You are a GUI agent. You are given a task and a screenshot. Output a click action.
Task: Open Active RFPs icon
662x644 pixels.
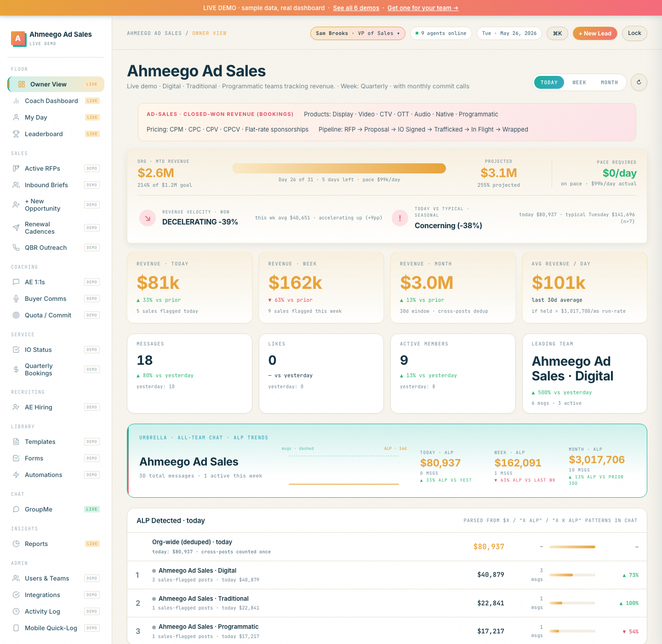coord(16,168)
